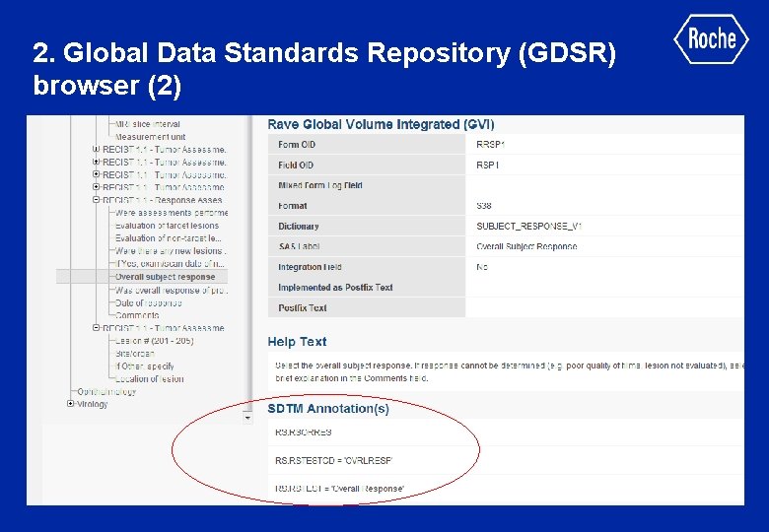Screen dimensions: 769x532
Task: Click the Field OID label
Action: (296, 166)
